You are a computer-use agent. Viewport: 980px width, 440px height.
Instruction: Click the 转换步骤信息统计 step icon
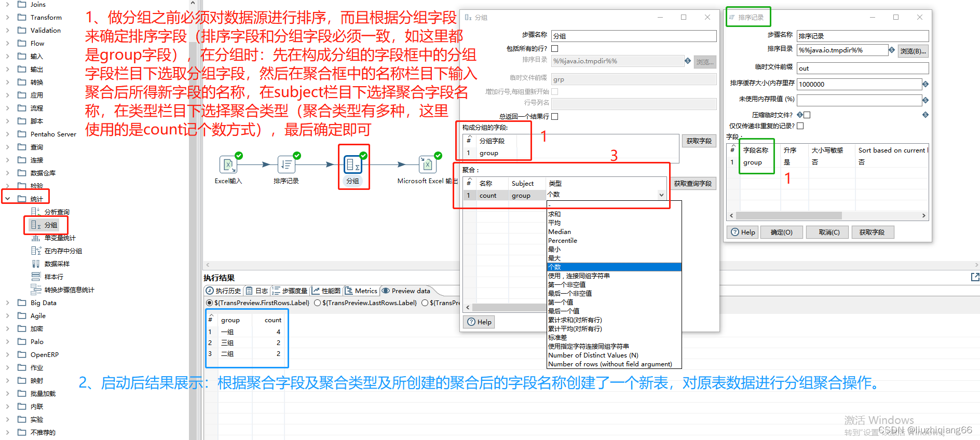click(x=35, y=290)
